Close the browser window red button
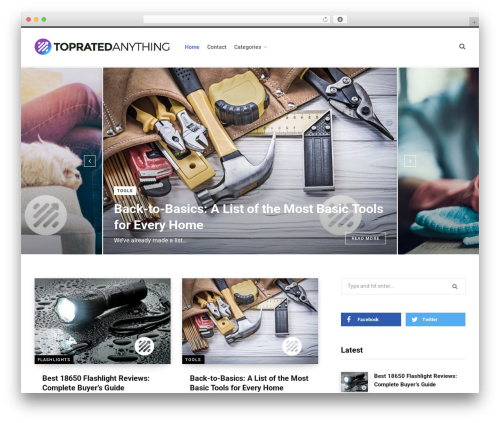The height and width of the screenshot is (423, 500). [x=29, y=20]
